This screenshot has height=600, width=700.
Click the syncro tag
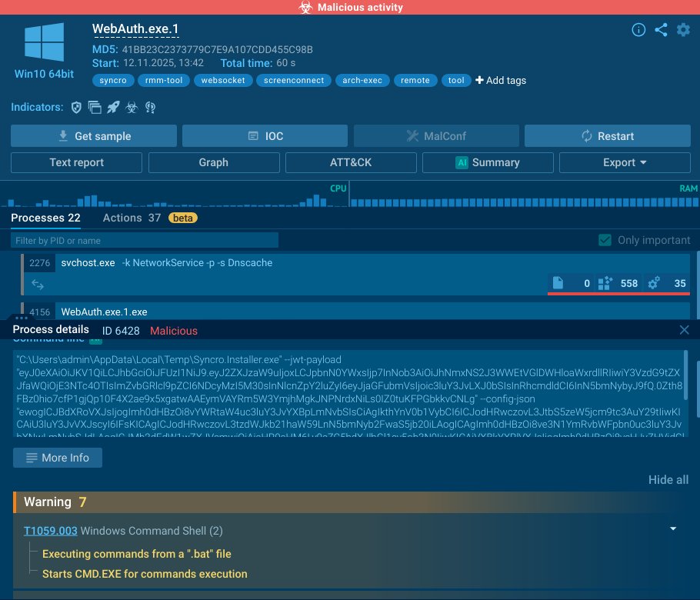click(113, 80)
